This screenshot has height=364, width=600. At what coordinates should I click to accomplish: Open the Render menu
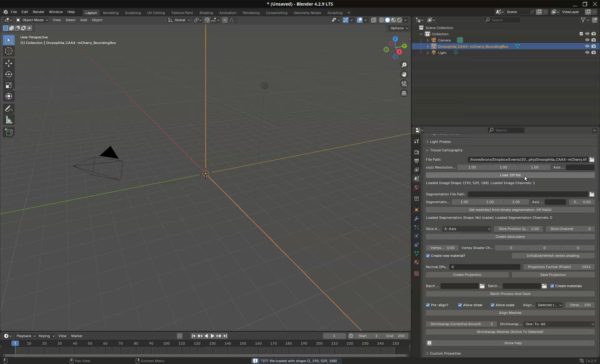pos(38,12)
